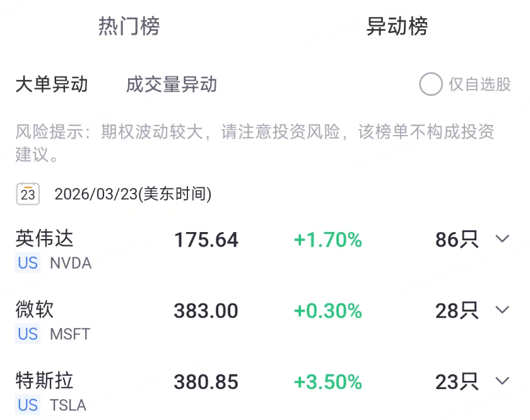The width and height of the screenshot is (530, 420).
Task: Click the US market badge beside MSFT
Action: click(x=28, y=334)
